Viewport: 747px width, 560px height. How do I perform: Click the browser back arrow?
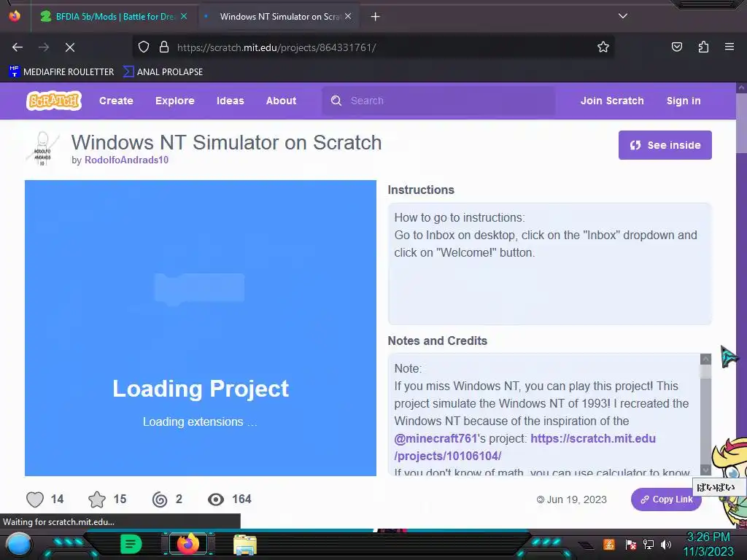point(18,47)
